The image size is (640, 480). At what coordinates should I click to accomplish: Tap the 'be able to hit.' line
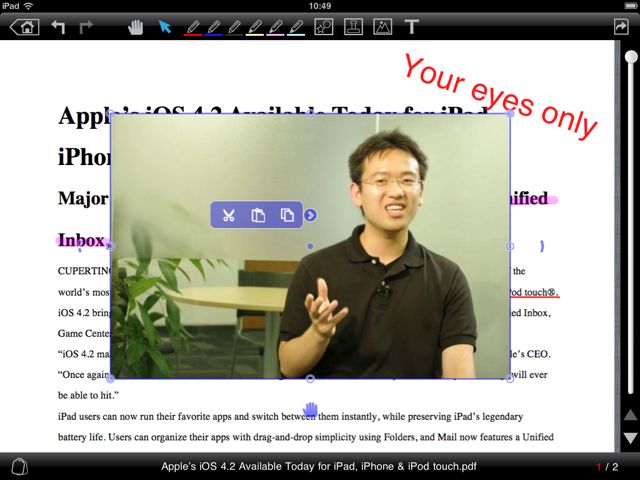point(88,395)
